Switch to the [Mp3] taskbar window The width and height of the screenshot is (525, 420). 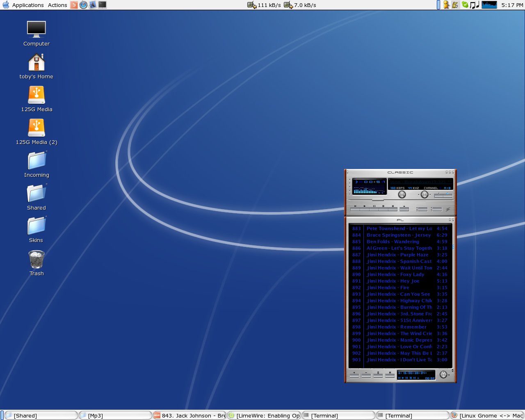click(x=115, y=415)
